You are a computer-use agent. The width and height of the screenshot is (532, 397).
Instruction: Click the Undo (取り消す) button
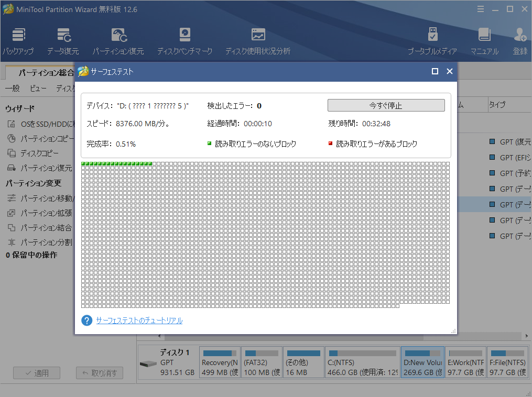[100, 373]
